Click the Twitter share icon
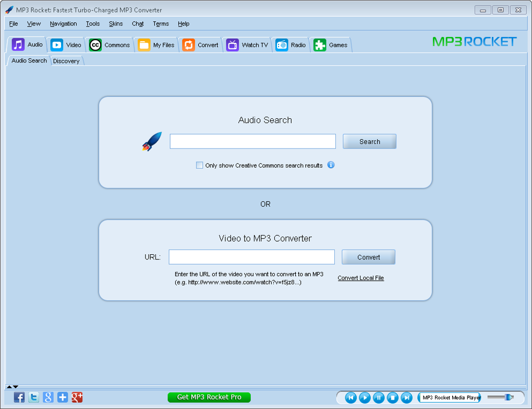This screenshot has height=409, width=532. [33, 397]
